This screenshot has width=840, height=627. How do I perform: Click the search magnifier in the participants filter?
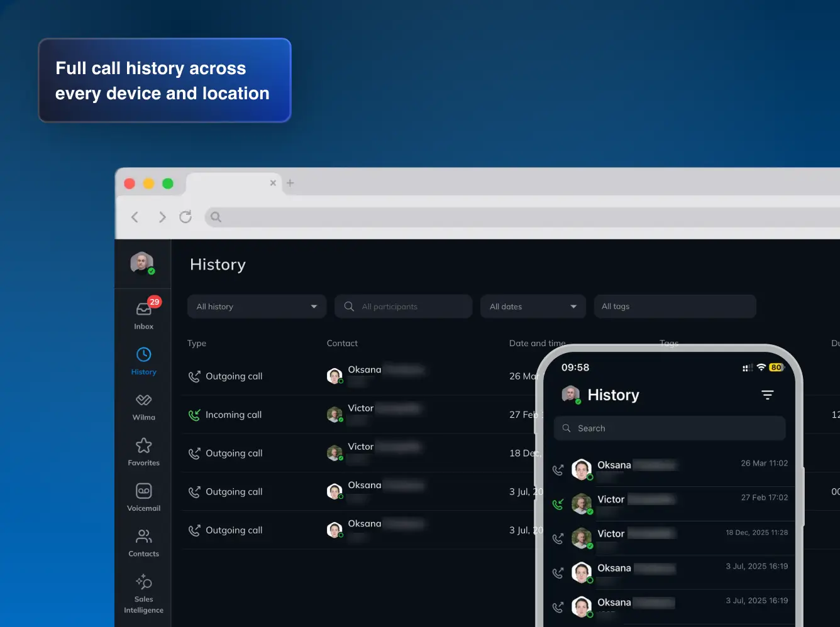(348, 306)
